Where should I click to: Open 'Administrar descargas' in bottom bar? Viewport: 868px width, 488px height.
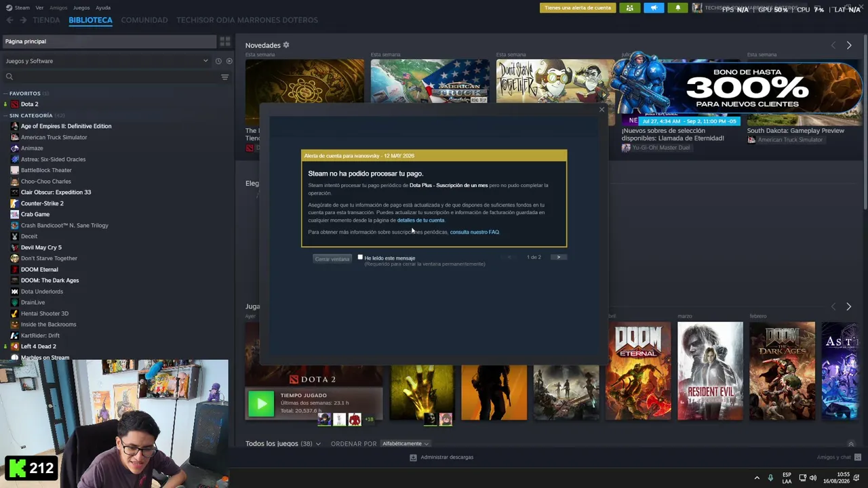[x=441, y=457]
